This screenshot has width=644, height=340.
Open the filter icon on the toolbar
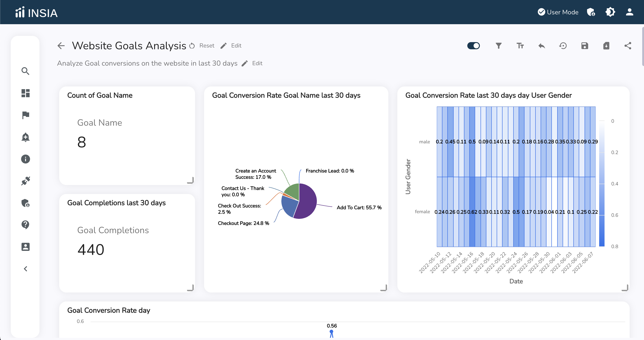498,46
